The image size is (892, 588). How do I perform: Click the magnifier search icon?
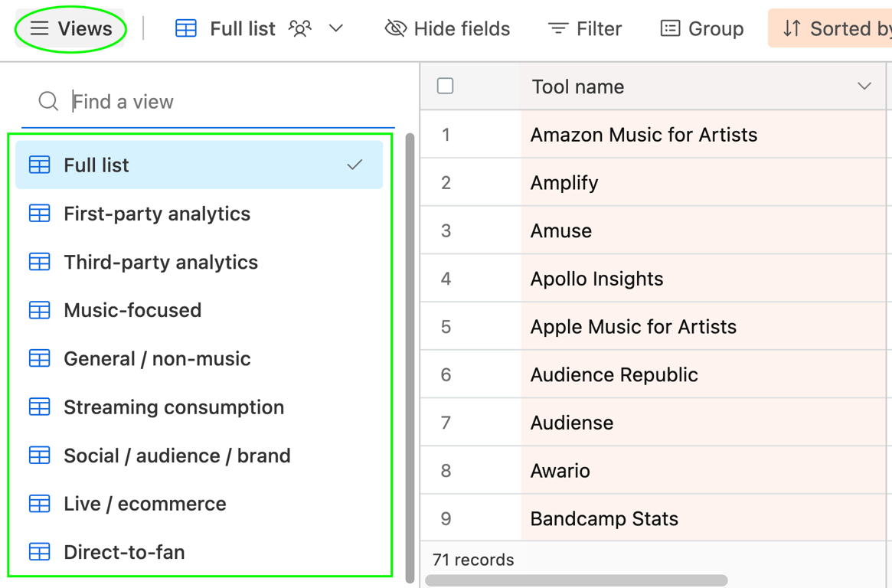click(x=48, y=101)
